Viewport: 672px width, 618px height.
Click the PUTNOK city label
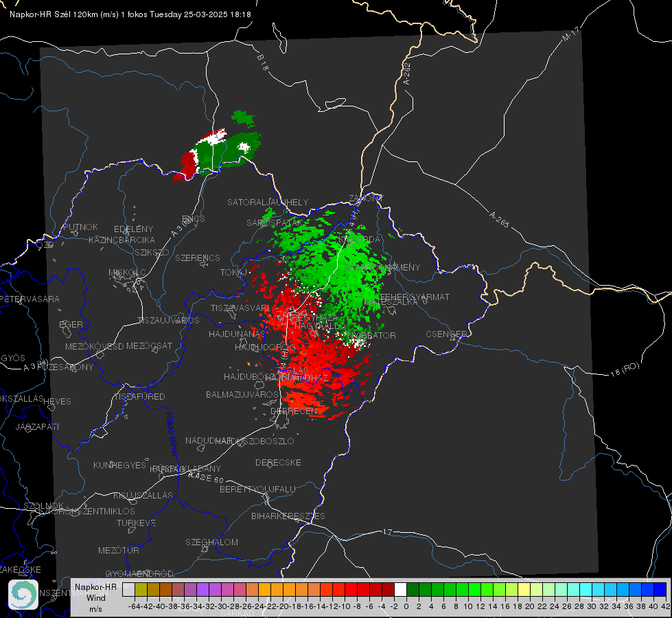click(80, 227)
